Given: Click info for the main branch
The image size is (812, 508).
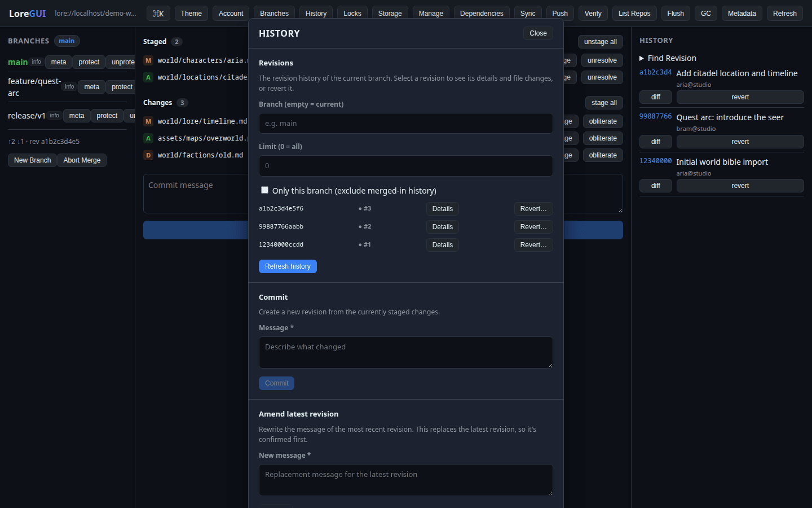Looking at the screenshot, I should click(37, 62).
